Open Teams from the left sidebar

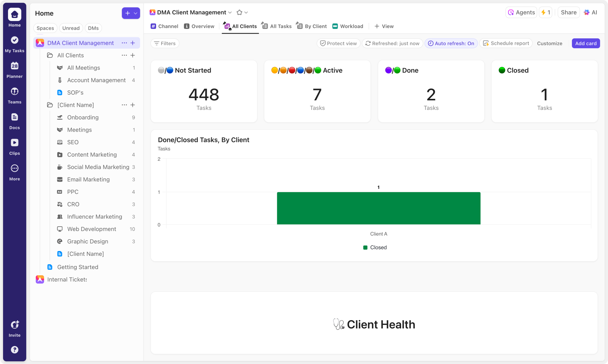click(14, 95)
